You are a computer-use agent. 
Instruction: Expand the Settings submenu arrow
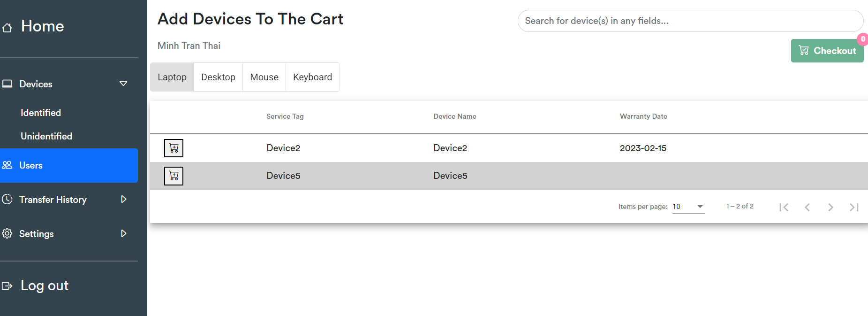coord(124,233)
